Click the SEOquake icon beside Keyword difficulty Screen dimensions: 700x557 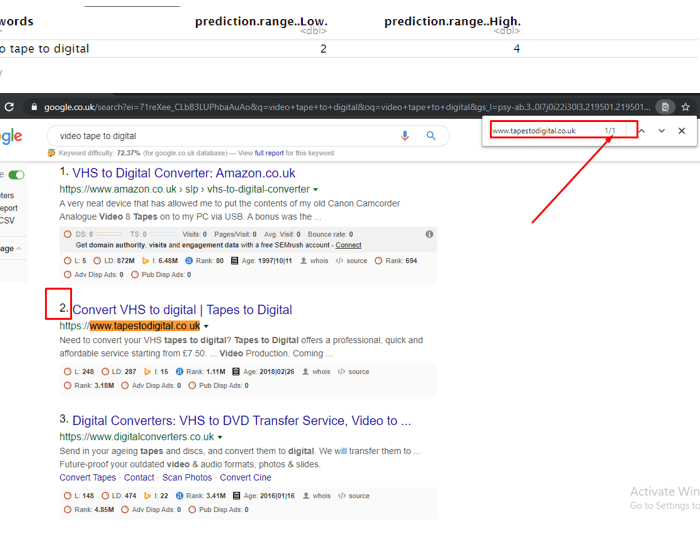point(51,153)
